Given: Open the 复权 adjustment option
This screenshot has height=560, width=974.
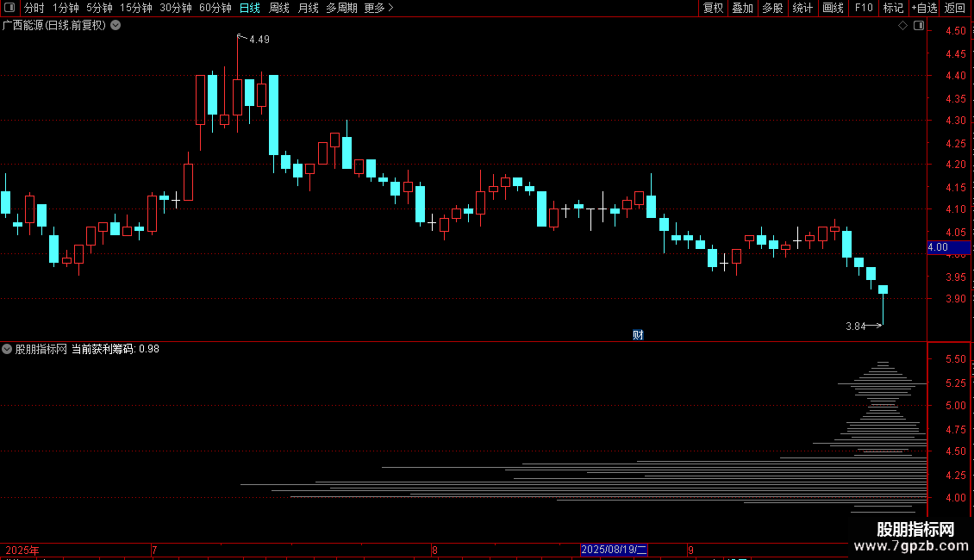Looking at the screenshot, I should 713,8.
